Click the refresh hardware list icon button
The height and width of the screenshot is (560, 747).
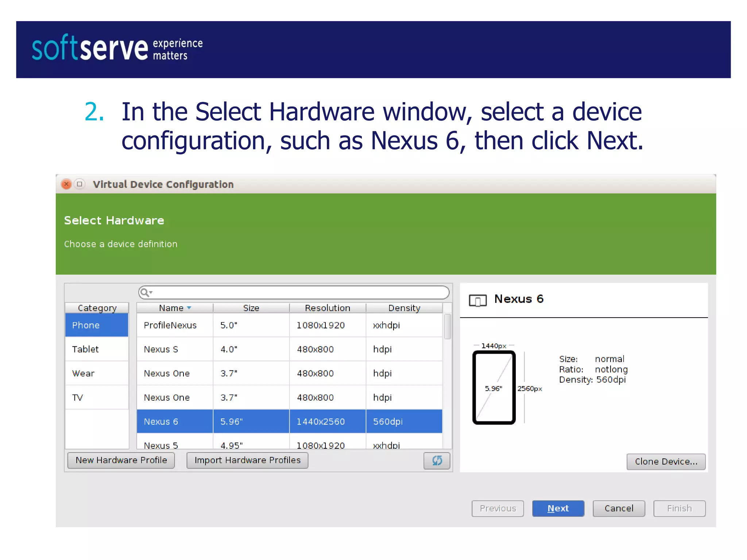pyautogui.click(x=437, y=460)
